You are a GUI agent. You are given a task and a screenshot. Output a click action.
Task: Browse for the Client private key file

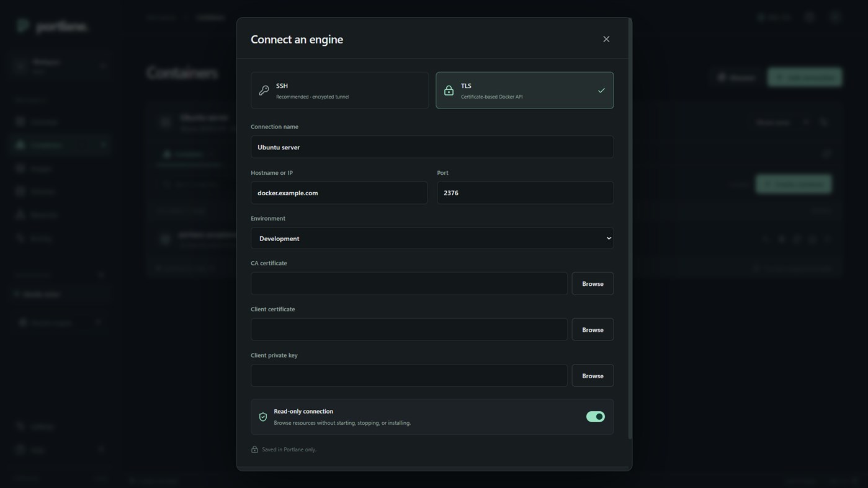coord(593,375)
